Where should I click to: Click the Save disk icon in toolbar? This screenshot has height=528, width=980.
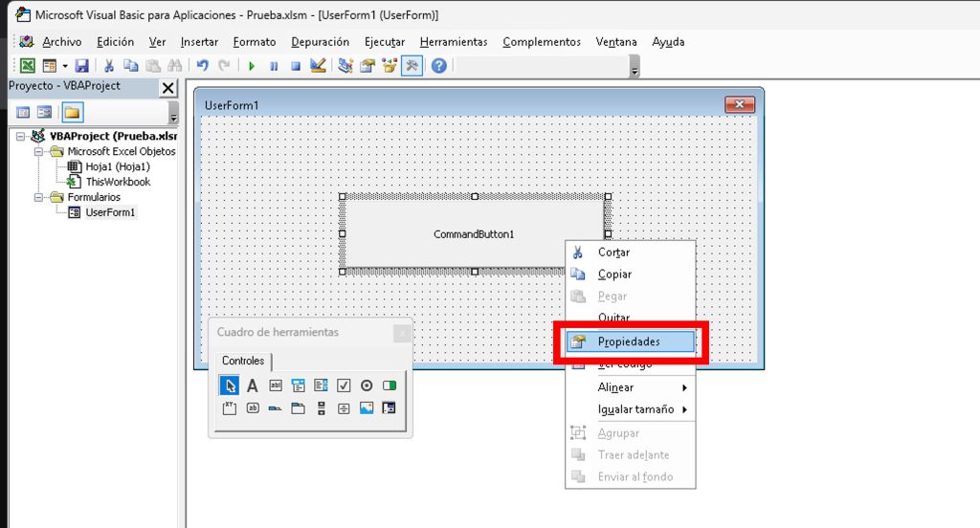point(81,66)
